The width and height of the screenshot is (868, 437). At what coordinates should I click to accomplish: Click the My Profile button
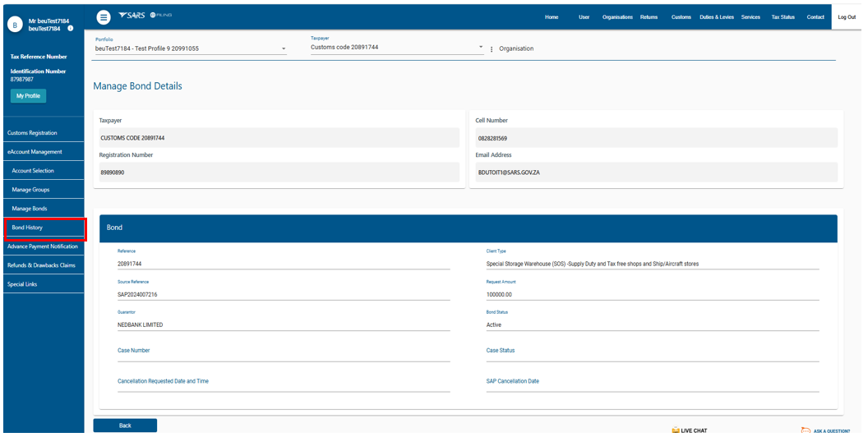28,96
